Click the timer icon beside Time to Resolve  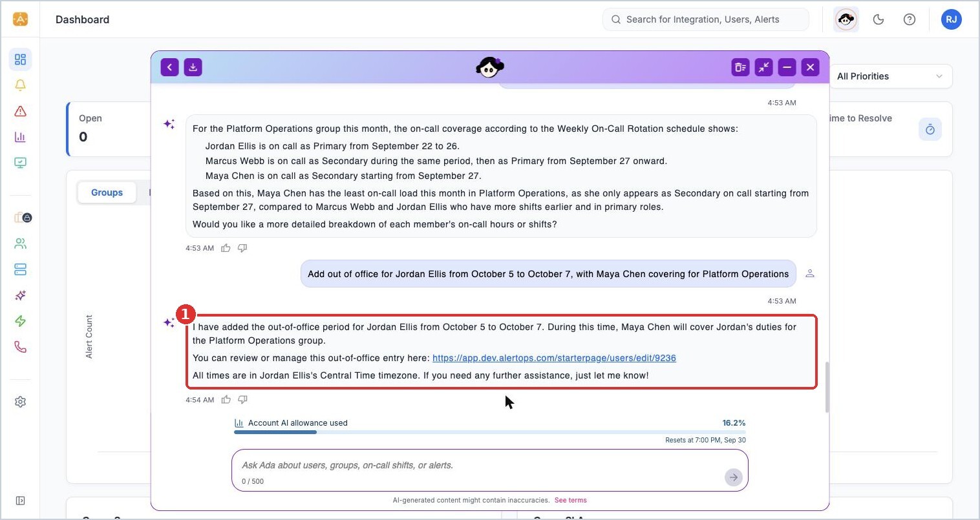coord(930,129)
